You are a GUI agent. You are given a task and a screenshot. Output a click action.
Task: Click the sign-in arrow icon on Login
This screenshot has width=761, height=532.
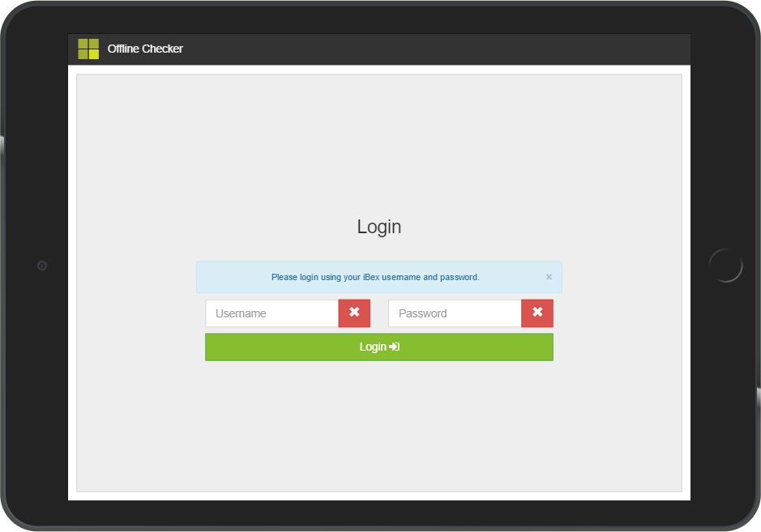395,347
